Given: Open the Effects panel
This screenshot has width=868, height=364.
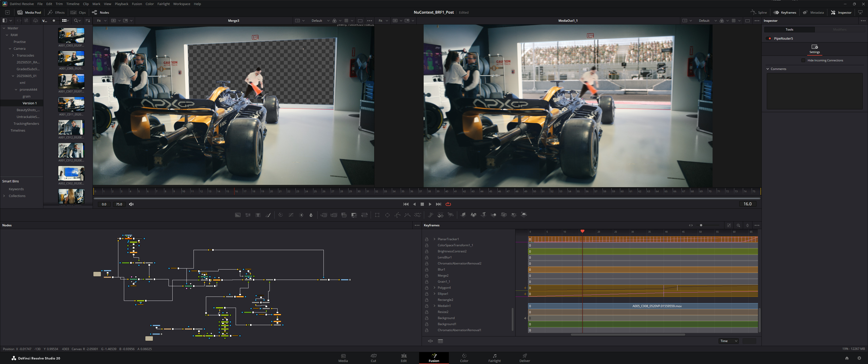Looking at the screenshot, I should [56, 12].
